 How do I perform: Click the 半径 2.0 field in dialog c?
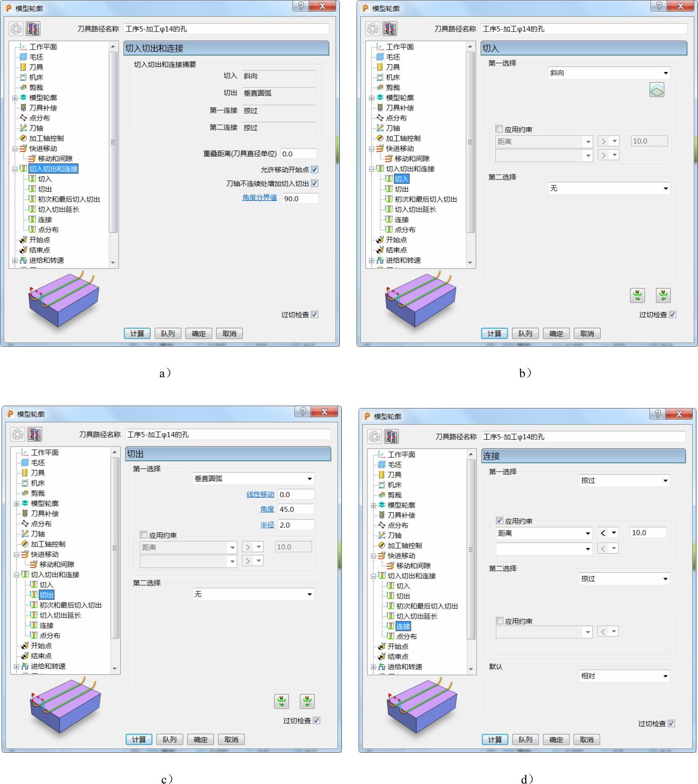pyautogui.click(x=296, y=525)
